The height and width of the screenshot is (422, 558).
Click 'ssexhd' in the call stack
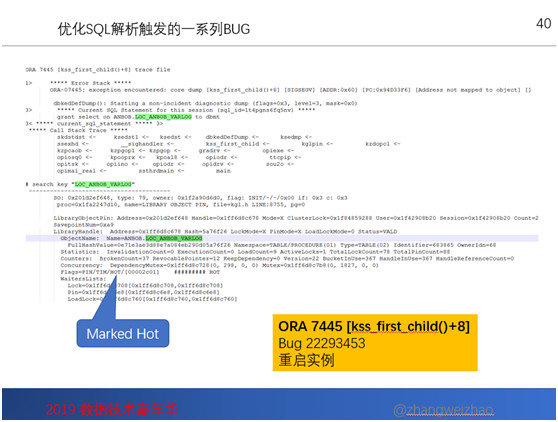[x=68, y=144]
